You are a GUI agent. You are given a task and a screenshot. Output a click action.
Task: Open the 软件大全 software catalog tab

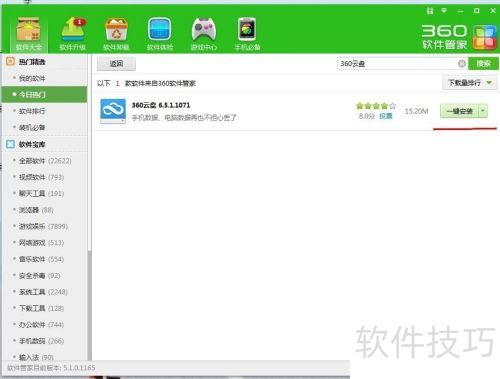(29, 34)
